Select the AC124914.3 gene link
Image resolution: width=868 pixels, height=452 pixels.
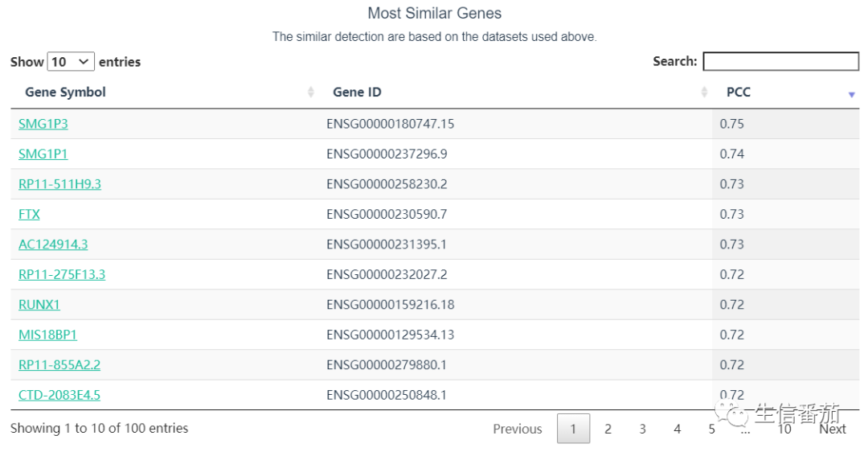point(53,244)
